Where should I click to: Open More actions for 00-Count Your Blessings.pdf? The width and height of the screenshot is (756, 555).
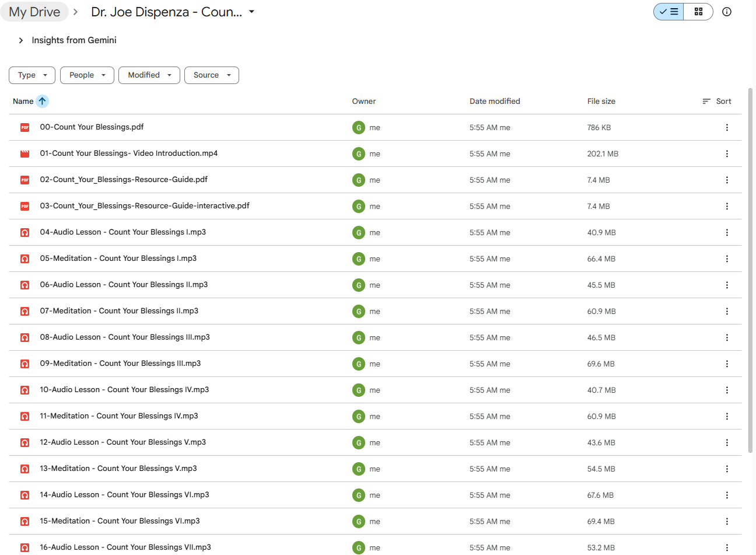[x=727, y=127]
